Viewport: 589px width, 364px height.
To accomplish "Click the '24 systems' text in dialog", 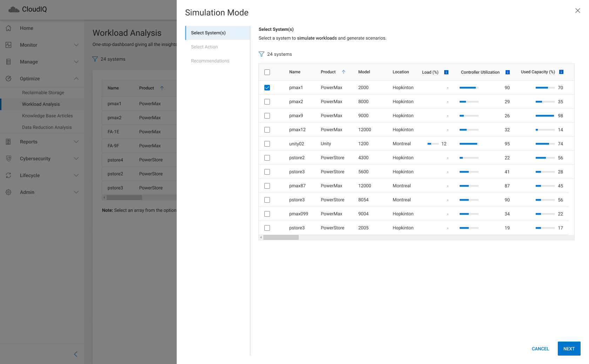I will tap(279, 54).
